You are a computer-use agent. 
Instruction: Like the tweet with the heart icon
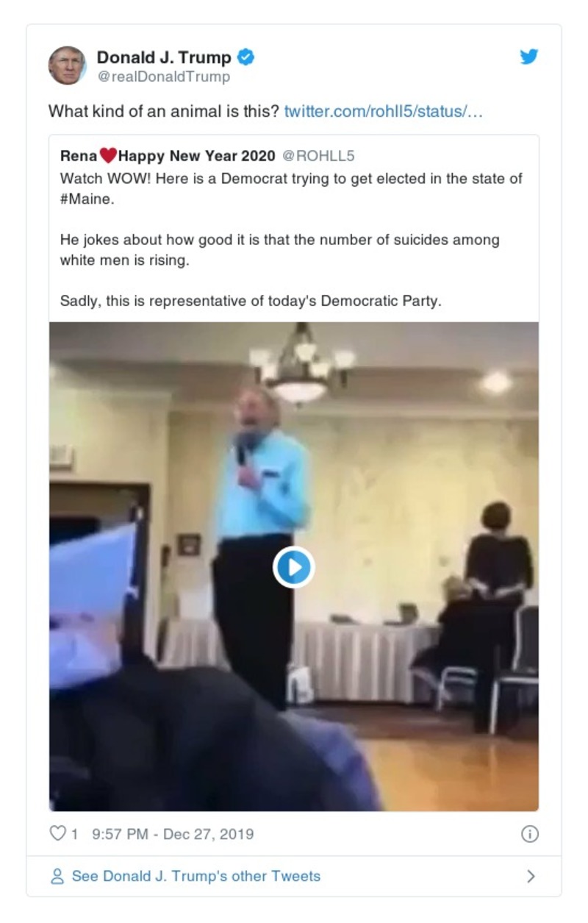[x=57, y=833]
